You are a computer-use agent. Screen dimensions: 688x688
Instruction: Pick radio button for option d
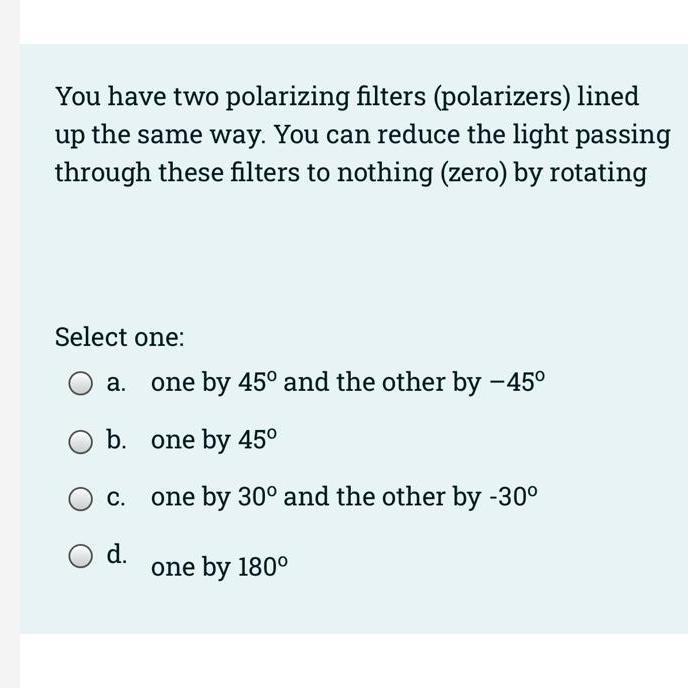pyautogui.click(x=82, y=556)
